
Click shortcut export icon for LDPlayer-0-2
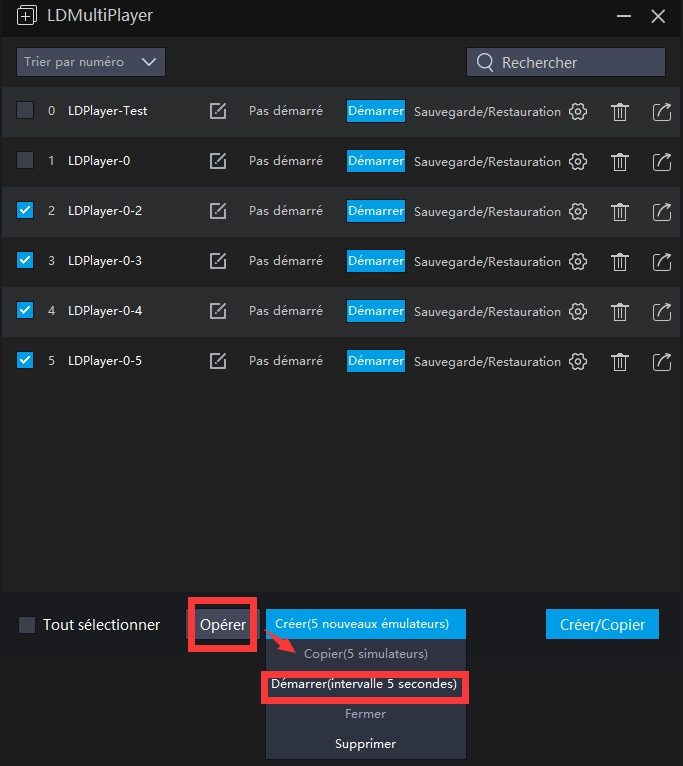pyautogui.click(x=662, y=212)
